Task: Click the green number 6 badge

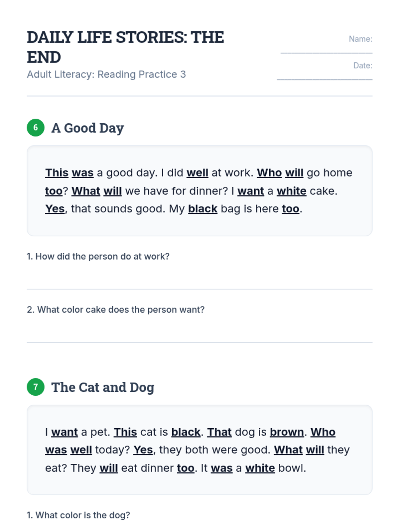Action: click(36, 128)
